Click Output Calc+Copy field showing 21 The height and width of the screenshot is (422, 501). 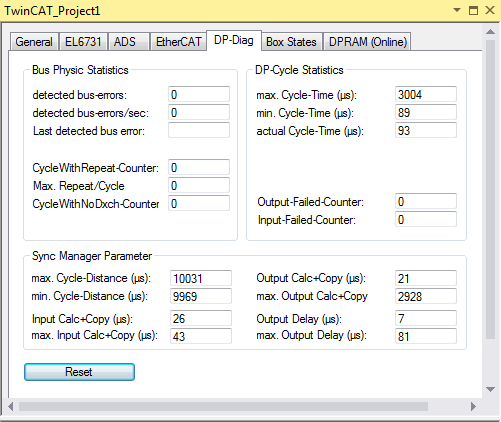(x=426, y=278)
